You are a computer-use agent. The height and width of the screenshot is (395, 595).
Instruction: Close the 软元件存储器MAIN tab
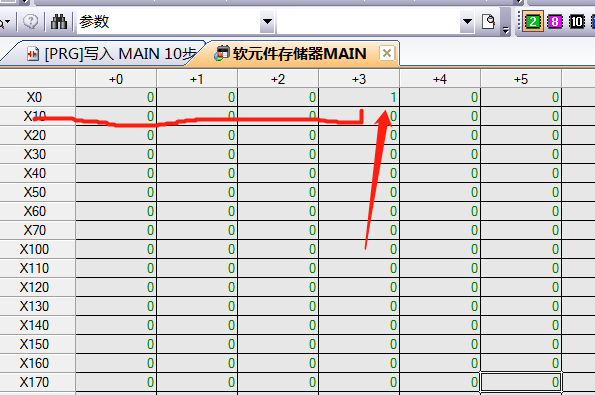tap(387, 53)
